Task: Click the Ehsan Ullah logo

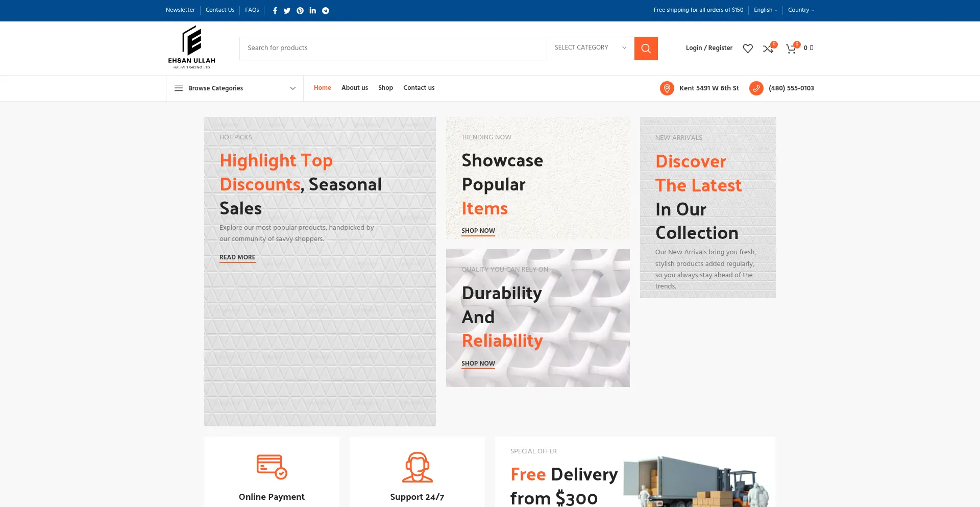Action: (192, 47)
